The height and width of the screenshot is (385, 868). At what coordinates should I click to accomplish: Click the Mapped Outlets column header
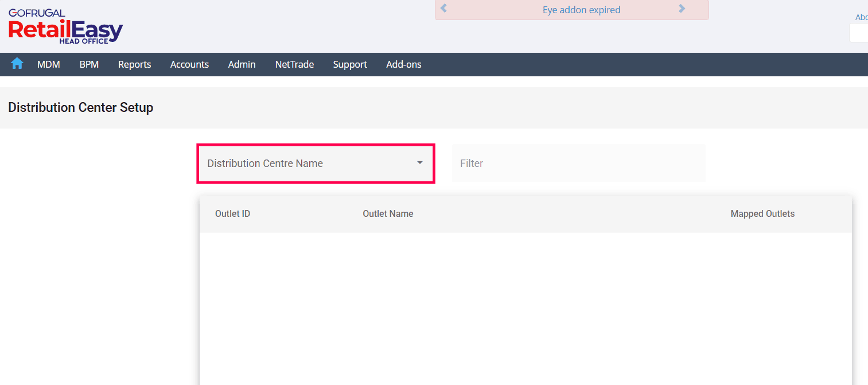tap(762, 213)
